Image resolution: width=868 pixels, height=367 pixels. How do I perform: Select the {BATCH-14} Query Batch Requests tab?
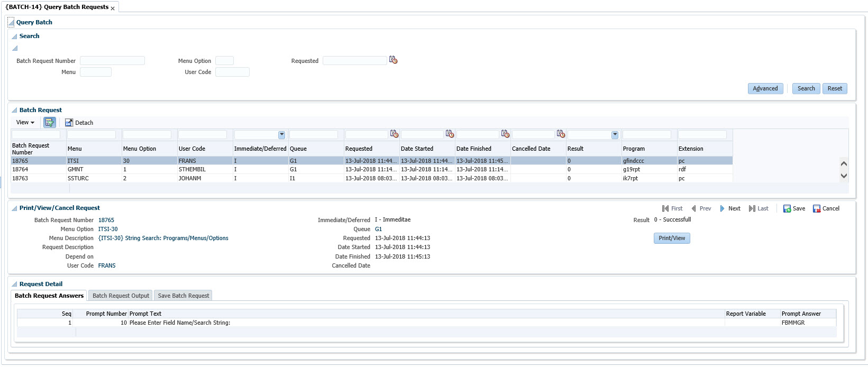57,7
